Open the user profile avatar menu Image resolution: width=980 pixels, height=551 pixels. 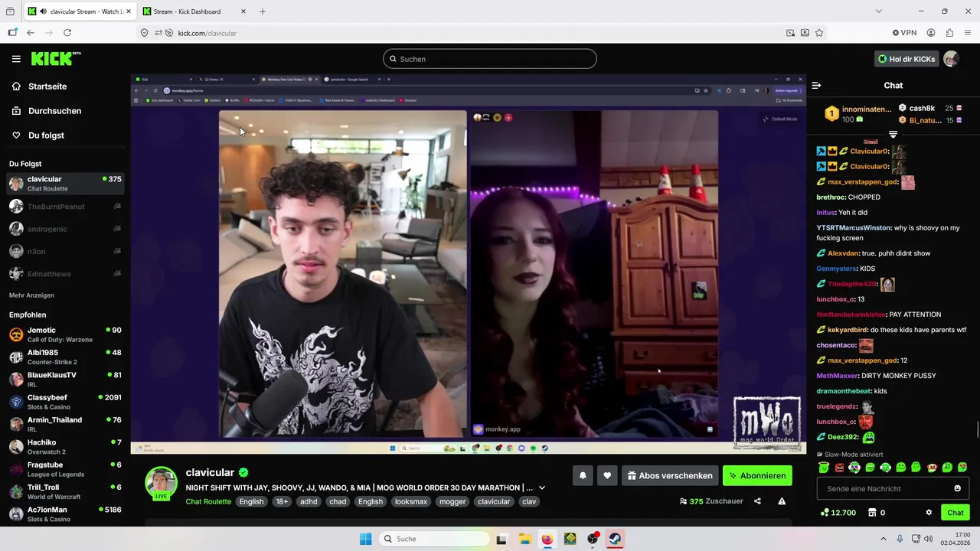[x=951, y=59]
